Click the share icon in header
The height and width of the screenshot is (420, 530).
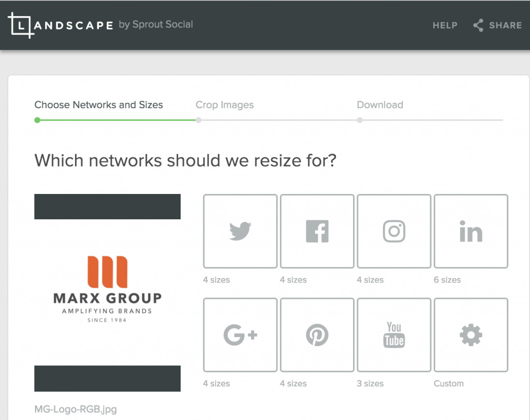(x=478, y=25)
